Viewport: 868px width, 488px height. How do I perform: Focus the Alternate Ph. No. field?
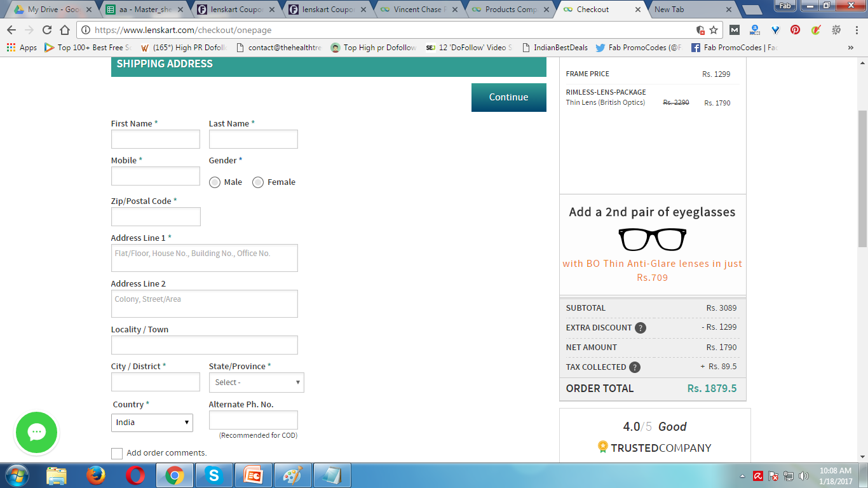254,420
